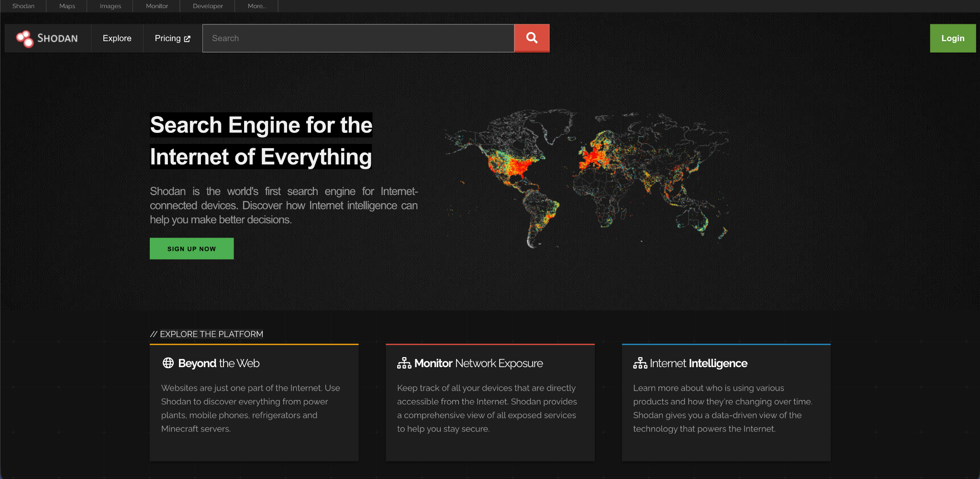Click the network icon beside Monitor Network Exposure
Image resolution: width=980 pixels, height=479 pixels.
[x=404, y=363]
